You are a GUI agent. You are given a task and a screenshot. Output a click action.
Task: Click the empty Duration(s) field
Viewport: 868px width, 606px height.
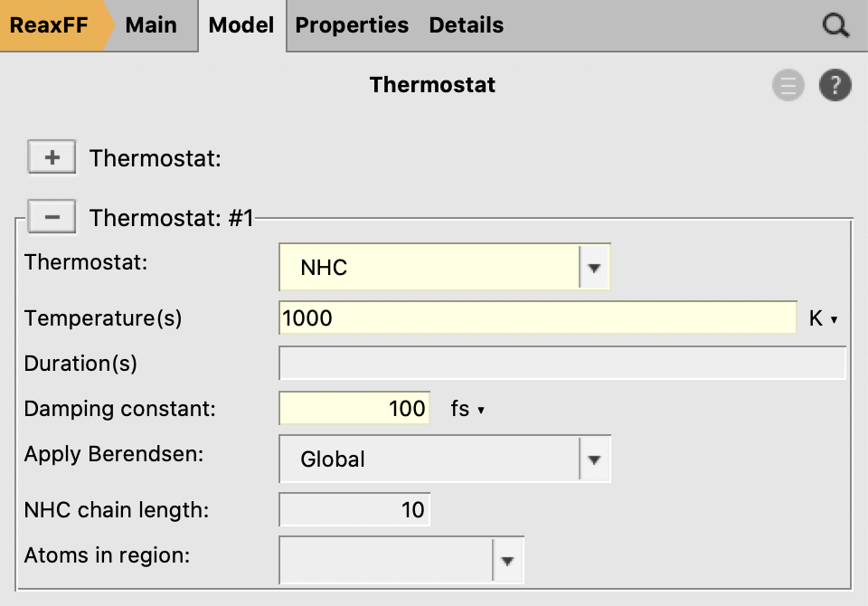pyautogui.click(x=561, y=363)
